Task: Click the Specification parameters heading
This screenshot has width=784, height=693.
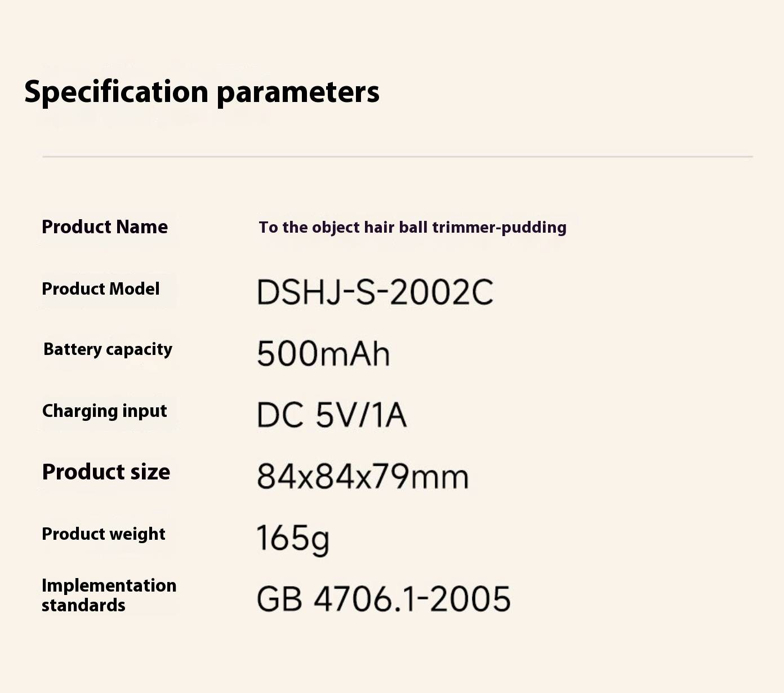Action: coord(202,92)
